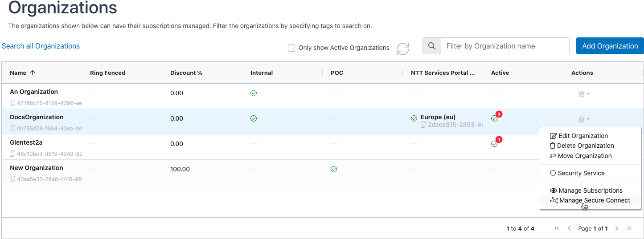The width and height of the screenshot is (644, 239).
Task: Copy the Europe (eu) portal ID
Action: pos(423,125)
